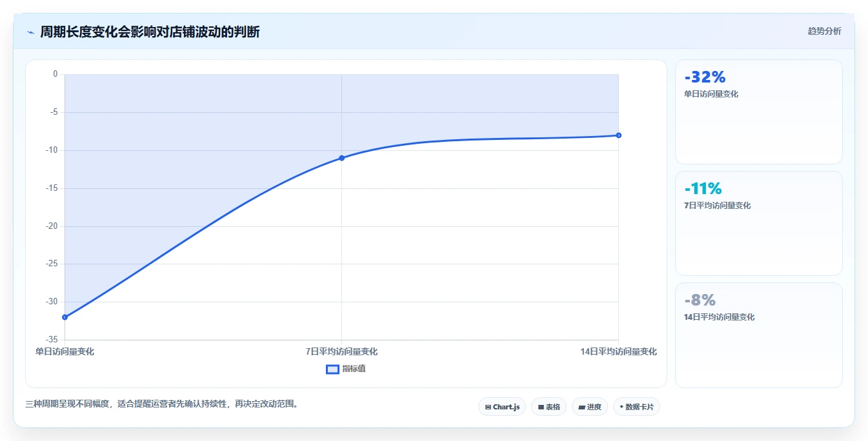Screen dimensions: 868x441
Task: Select the 表格 tag
Action: pos(549,407)
